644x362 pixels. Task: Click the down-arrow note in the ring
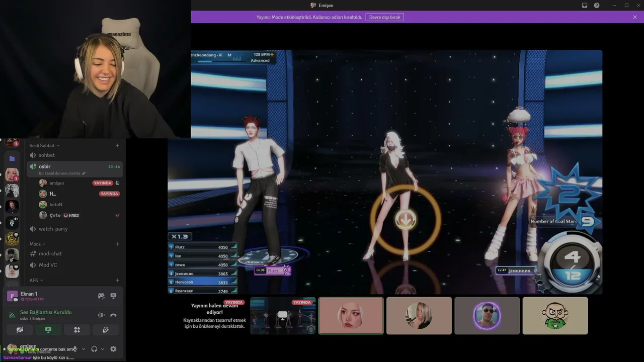[x=406, y=219]
